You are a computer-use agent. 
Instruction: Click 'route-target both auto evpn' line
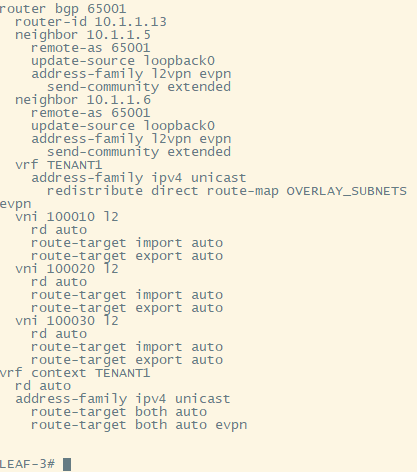139,425
